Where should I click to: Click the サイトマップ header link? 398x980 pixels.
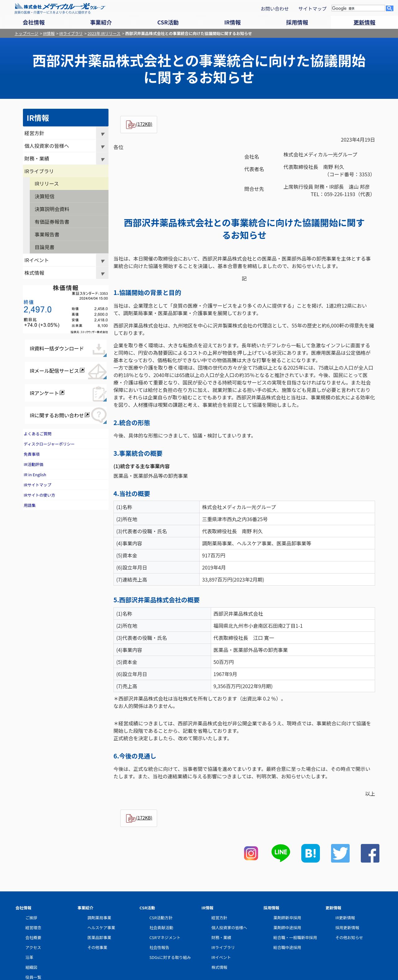[312, 9]
